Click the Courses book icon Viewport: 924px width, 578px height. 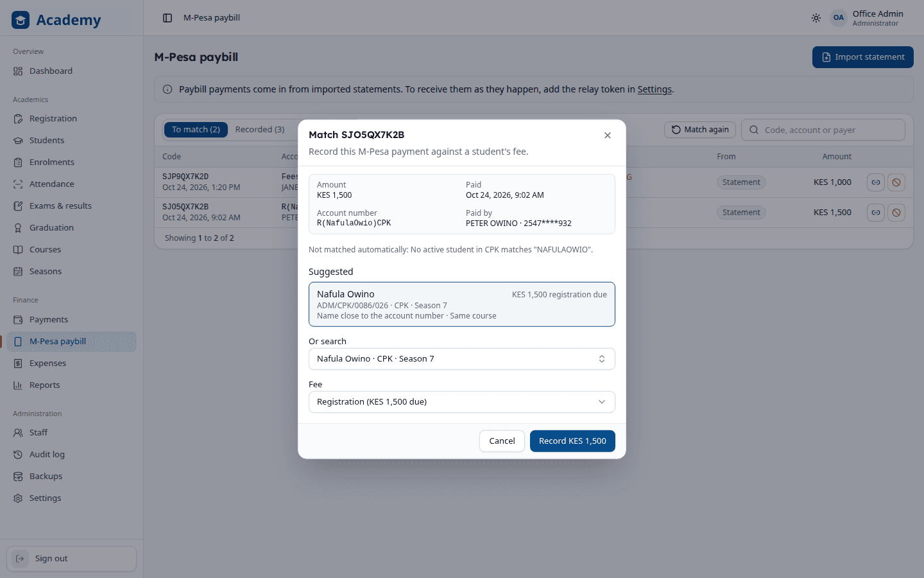click(x=18, y=250)
